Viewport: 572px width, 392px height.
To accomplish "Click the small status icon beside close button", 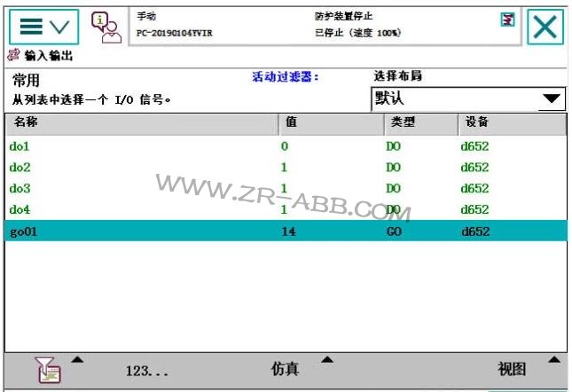I will pyautogui.click(x=507, y=19).
